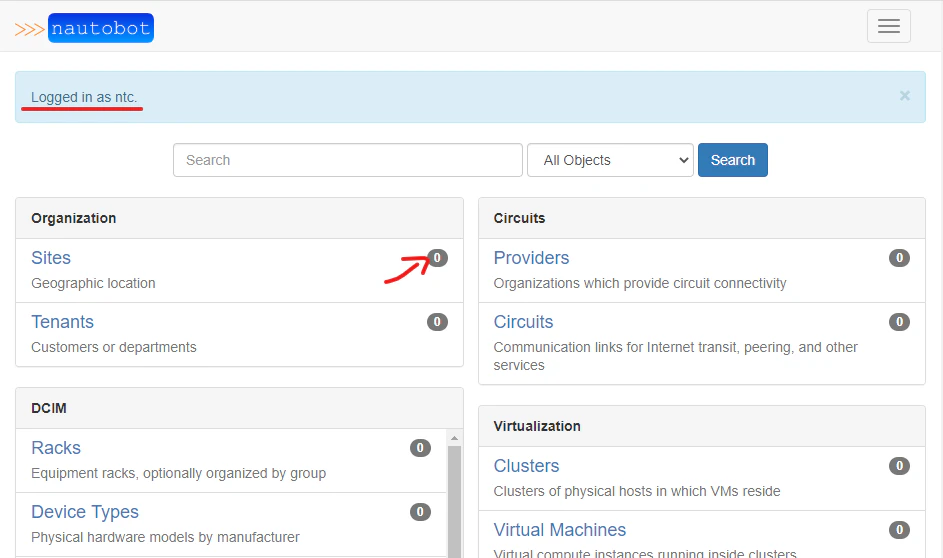Click the Clusters count badge
This screenshot has height=558, width=943.
coord(899,466)
